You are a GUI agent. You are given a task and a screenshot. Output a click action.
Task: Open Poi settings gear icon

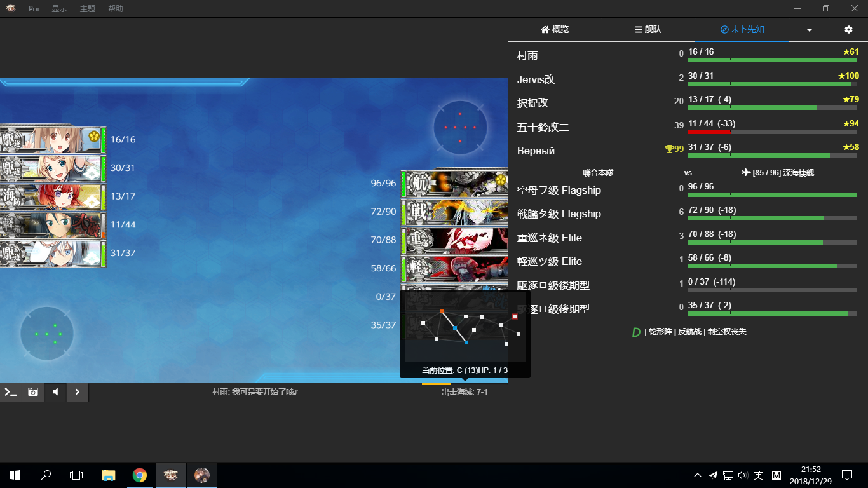pos(848,30)
